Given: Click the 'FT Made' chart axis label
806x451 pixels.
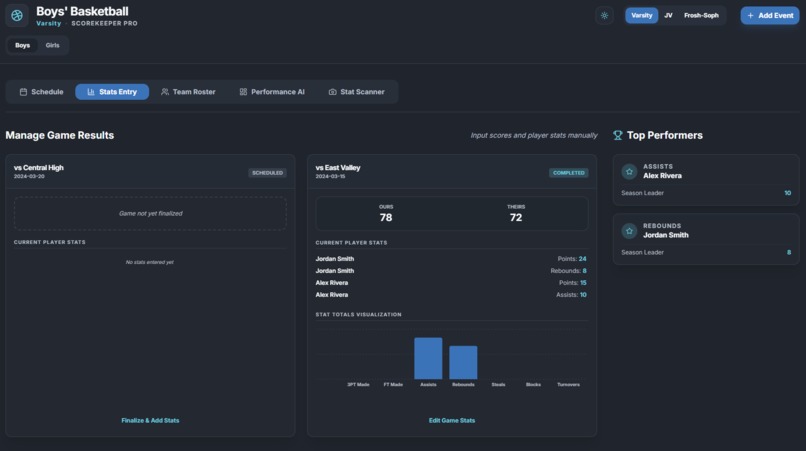Looking at the screenshot, I should [393, 385].
